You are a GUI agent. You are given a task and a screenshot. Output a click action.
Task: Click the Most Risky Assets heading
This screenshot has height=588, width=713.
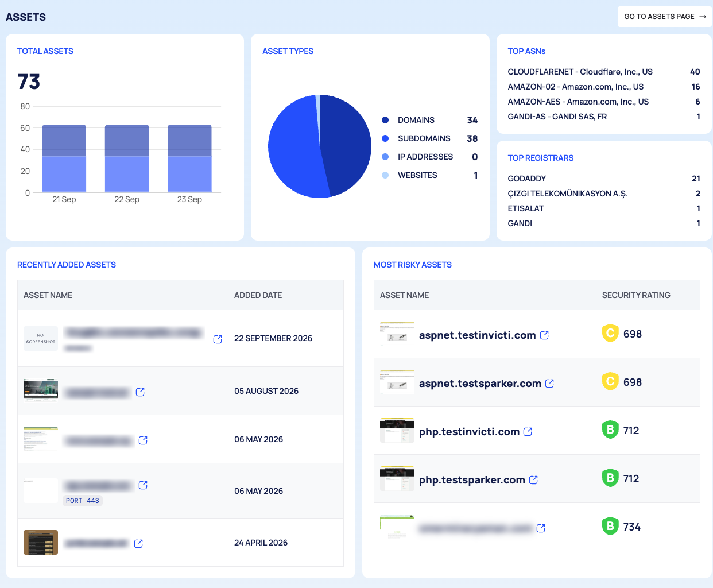pos(413,265)
